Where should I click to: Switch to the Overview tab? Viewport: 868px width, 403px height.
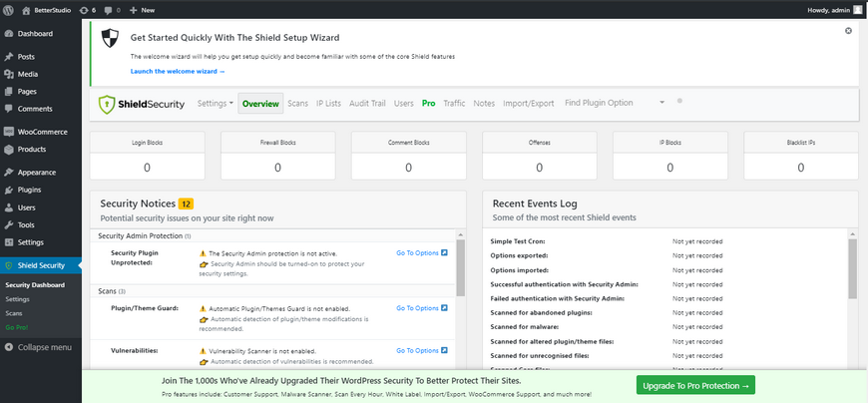click(260, 104)
